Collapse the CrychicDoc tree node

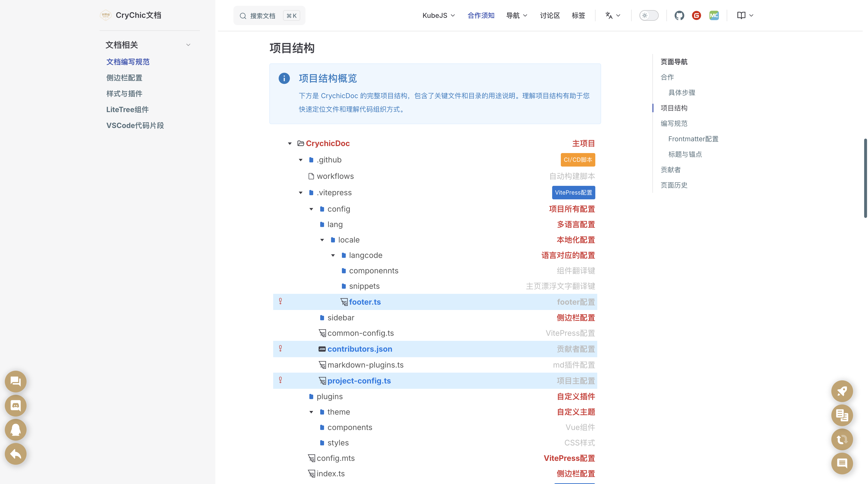[x=290, y=143]
